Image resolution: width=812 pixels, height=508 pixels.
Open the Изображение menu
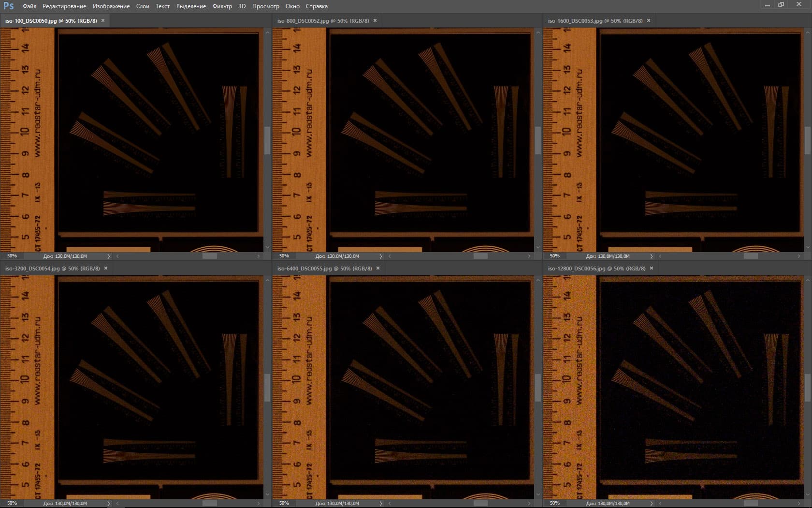(x=111, y=6)
